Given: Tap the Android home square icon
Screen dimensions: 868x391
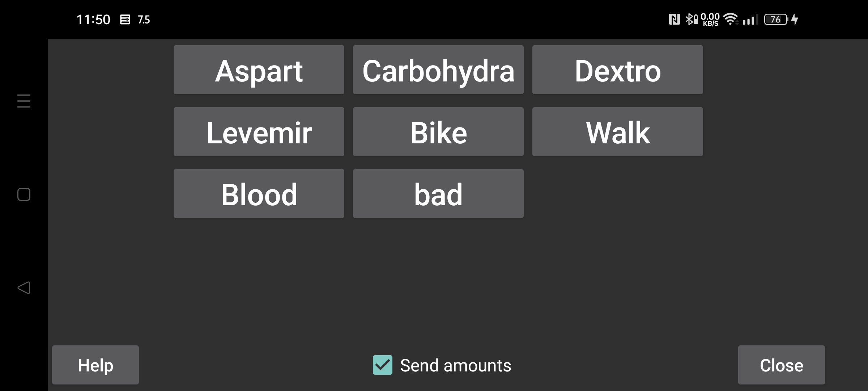Looking at the screenshot, I should click(24, 194).
